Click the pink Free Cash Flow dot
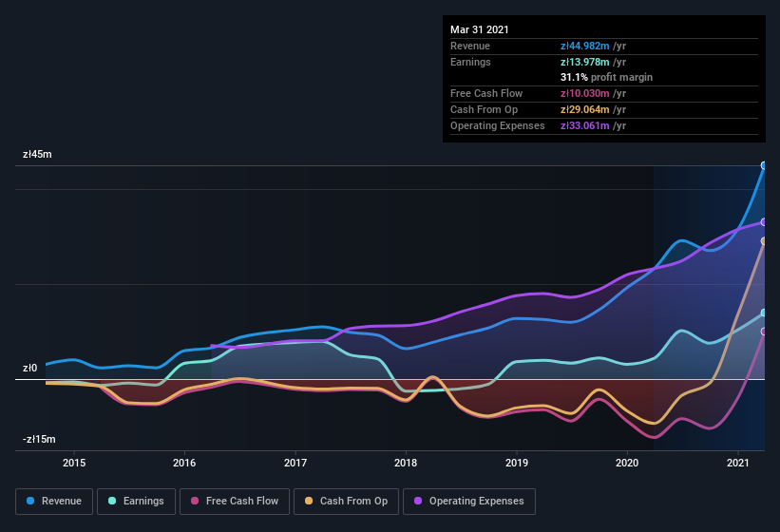Screen dimensions: 780x532 (x=195, y=501)
